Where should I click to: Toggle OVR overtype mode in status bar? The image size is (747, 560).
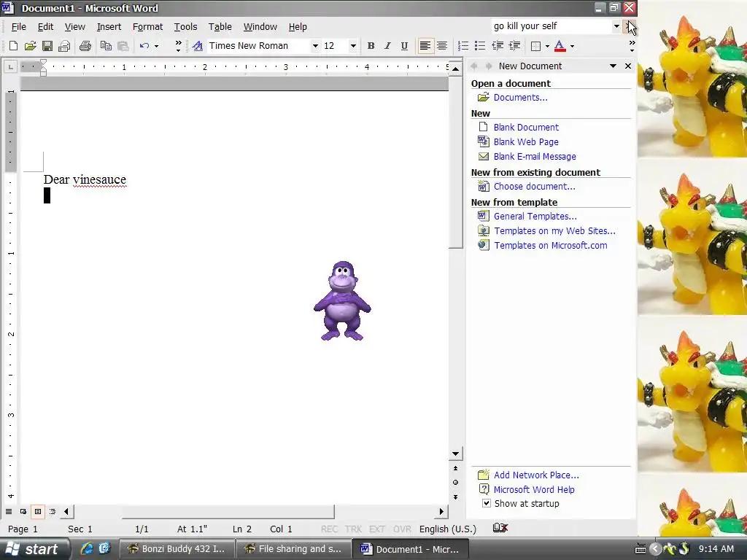pyautogui.click(x=402, y=529)
